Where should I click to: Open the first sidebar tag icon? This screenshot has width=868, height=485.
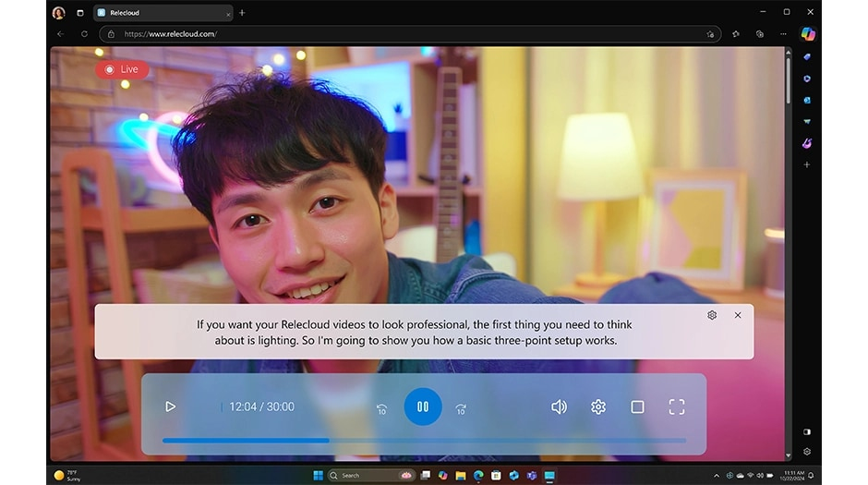pos(807,56)
